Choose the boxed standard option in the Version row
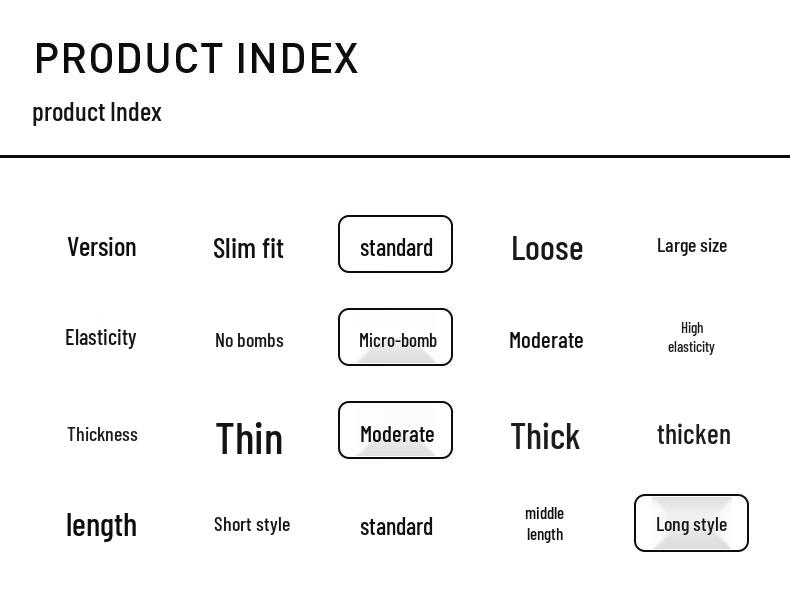Screen dimensions: 790x593 (395, 244)
